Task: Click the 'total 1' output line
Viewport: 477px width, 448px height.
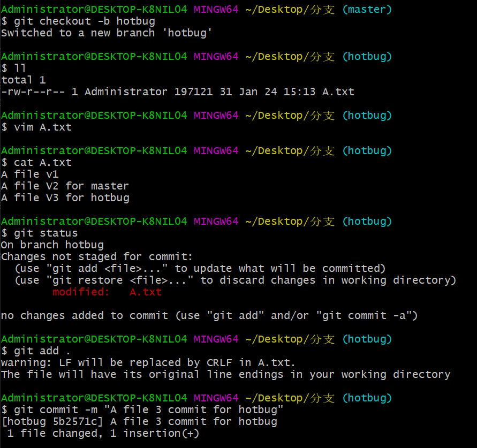Action: coord(24,80)
